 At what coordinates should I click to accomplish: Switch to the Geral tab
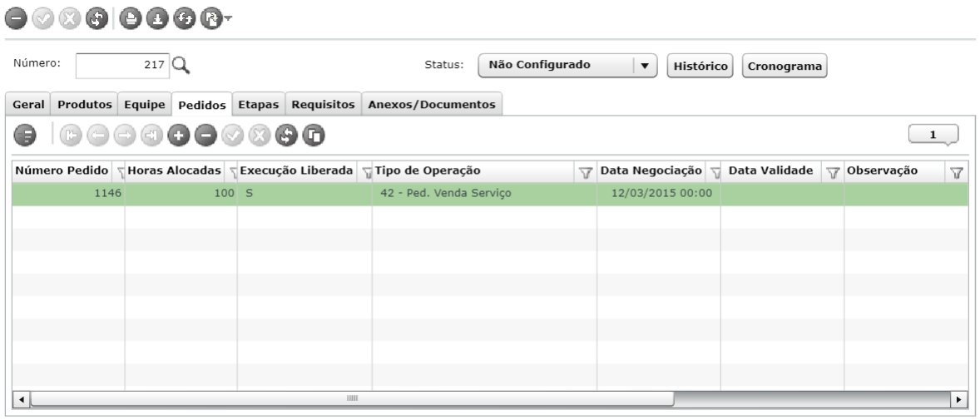[x=29, y=104]
